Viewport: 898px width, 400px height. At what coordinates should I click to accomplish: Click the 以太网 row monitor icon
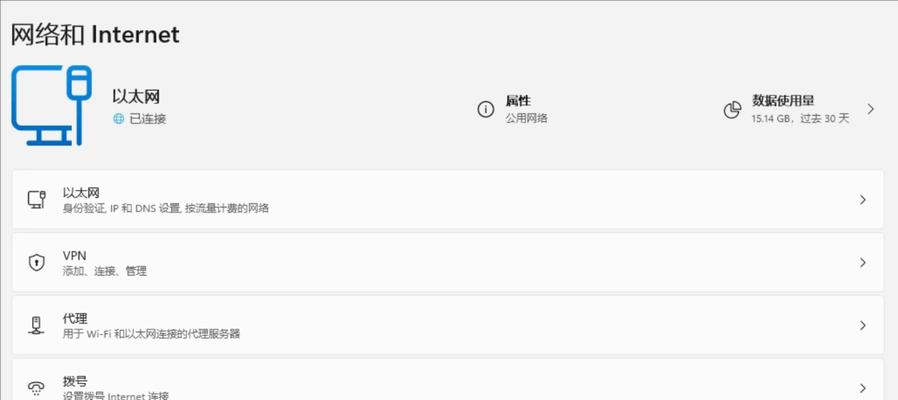[37, 199]
